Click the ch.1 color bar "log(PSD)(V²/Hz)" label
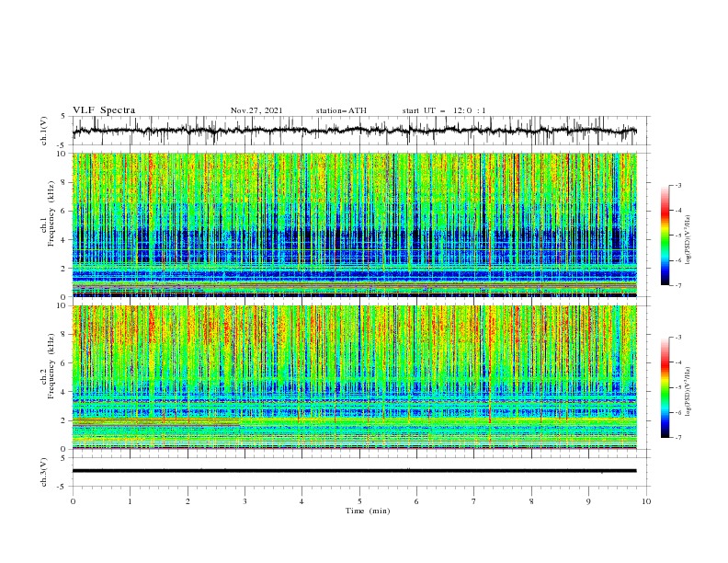 point(688,240)
